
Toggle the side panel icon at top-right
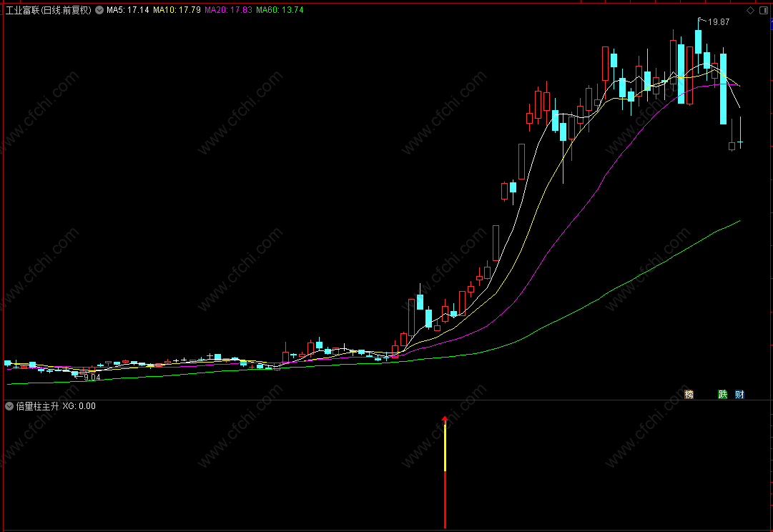(764, 10)
